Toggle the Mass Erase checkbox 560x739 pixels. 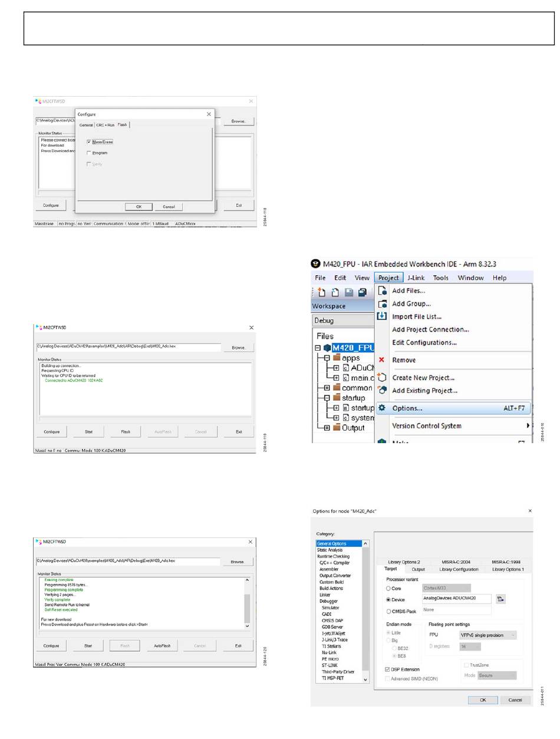(x=88, y=142)
